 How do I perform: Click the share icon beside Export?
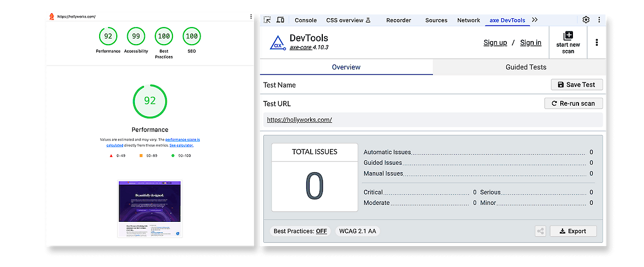540,231
